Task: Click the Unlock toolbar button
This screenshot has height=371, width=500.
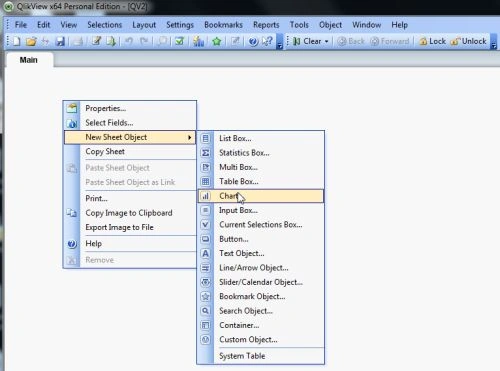Action: tap(468, 41)
